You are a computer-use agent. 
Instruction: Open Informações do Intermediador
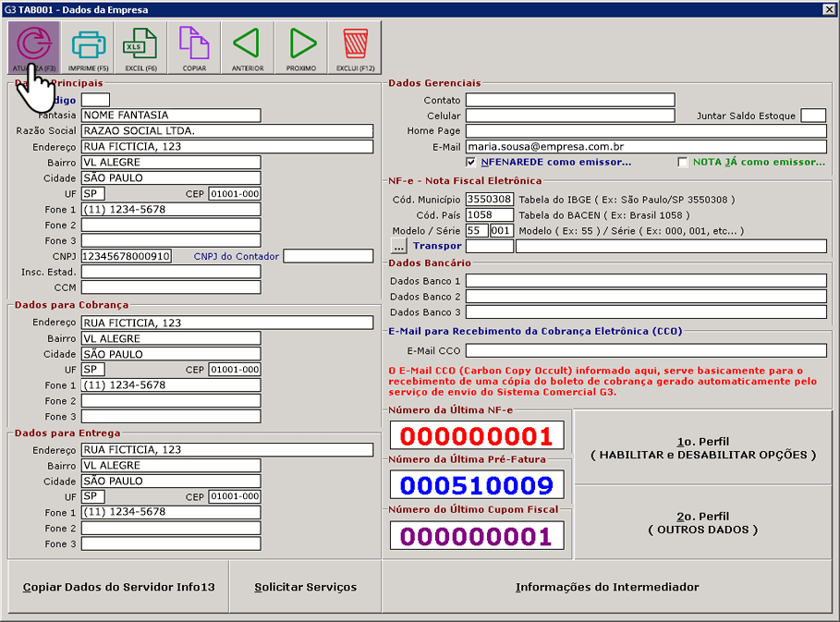(607, 587)
